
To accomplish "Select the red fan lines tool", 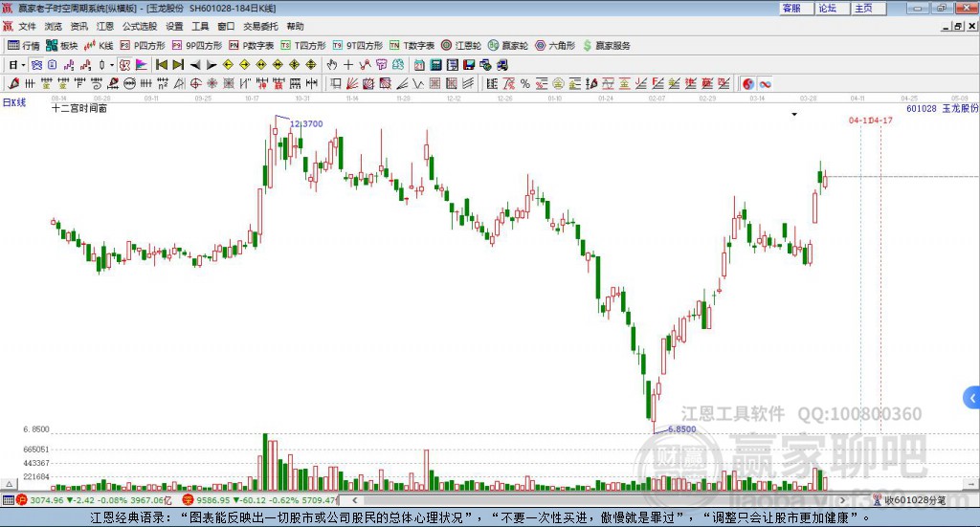I will coord(352,83).
